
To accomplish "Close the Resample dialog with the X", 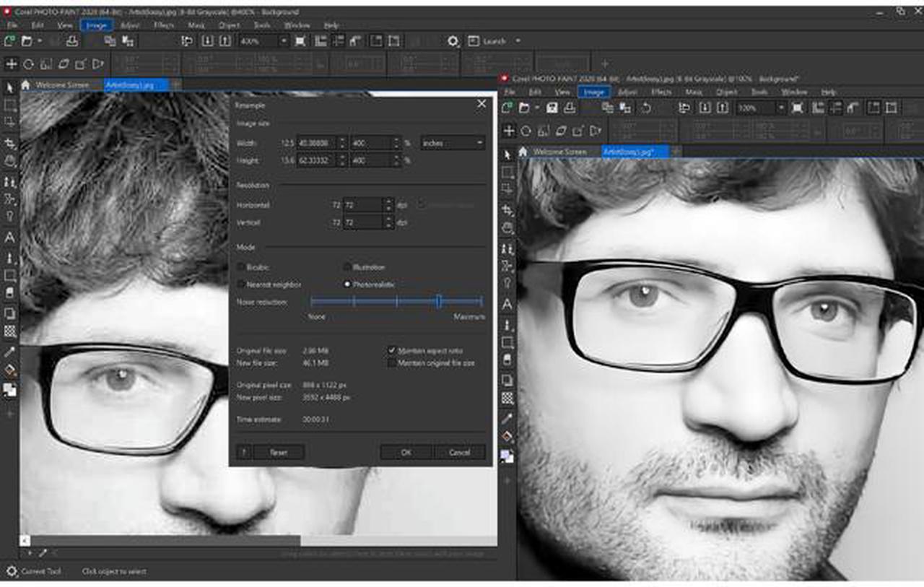I will pyautogui.click(x=481, y=104).
